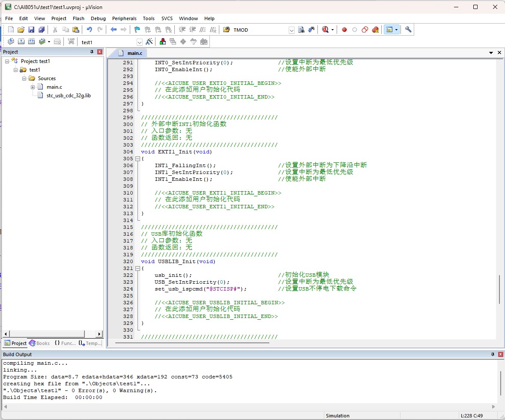Toggle the Window layout toolbar button

point(389,30)
